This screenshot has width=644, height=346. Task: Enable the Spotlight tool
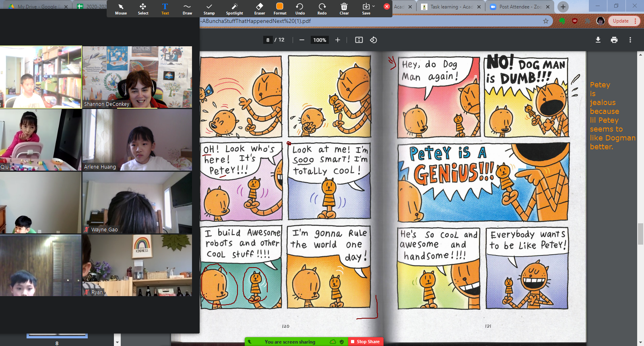[x=235, y=9]
